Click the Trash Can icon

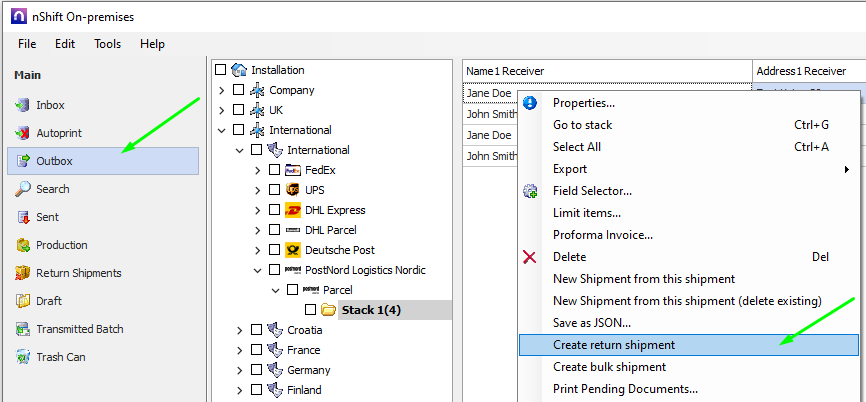(22, 357)
